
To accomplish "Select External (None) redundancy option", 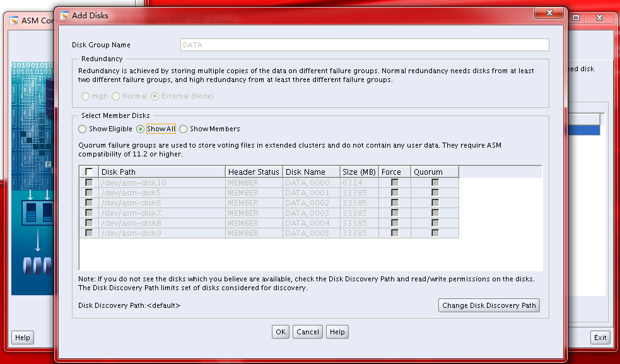I will click(155, 96).
